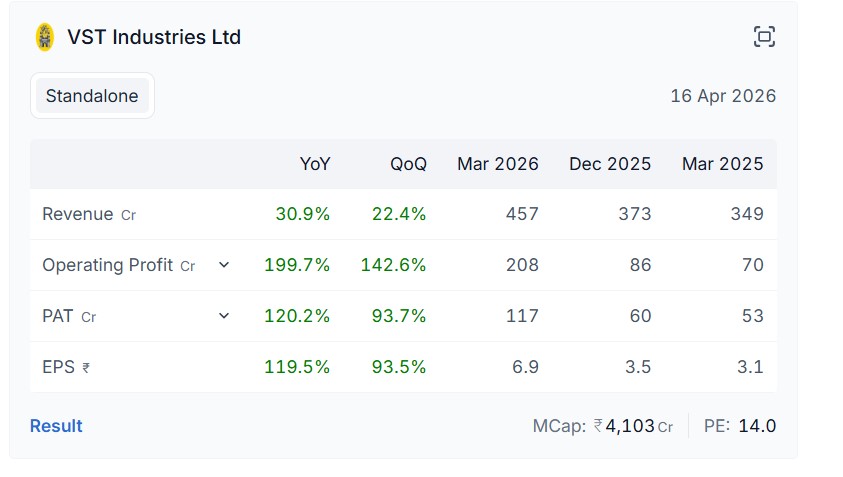This screenshot has width=843, height=477.
Task: Click PAT Dec 2025 value 60
Action: pos(640,316)
